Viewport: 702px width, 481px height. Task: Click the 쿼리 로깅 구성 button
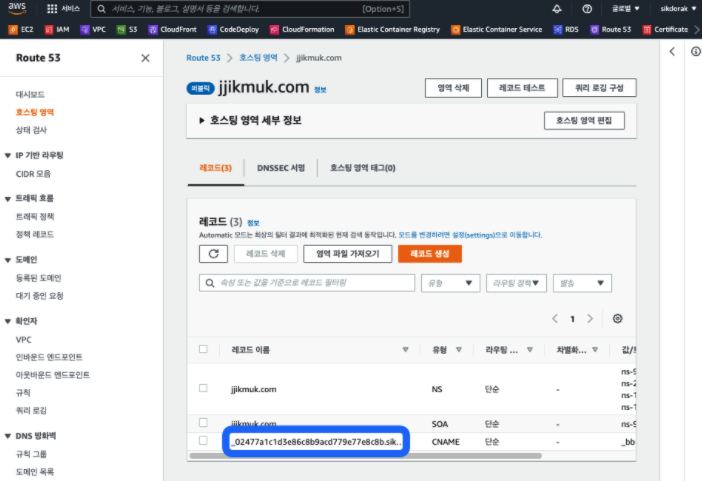[599, 88]
